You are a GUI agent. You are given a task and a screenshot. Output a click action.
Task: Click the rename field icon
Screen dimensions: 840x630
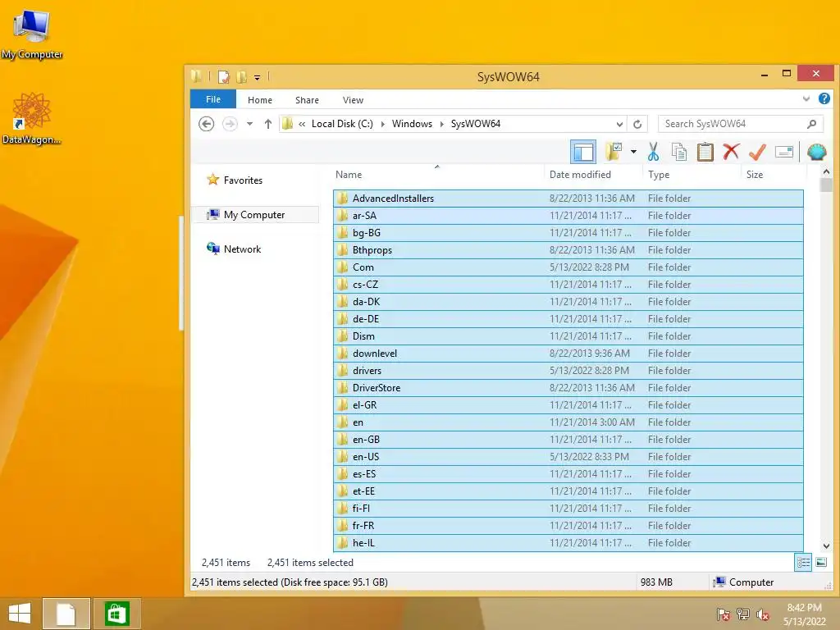click(783, 152)
